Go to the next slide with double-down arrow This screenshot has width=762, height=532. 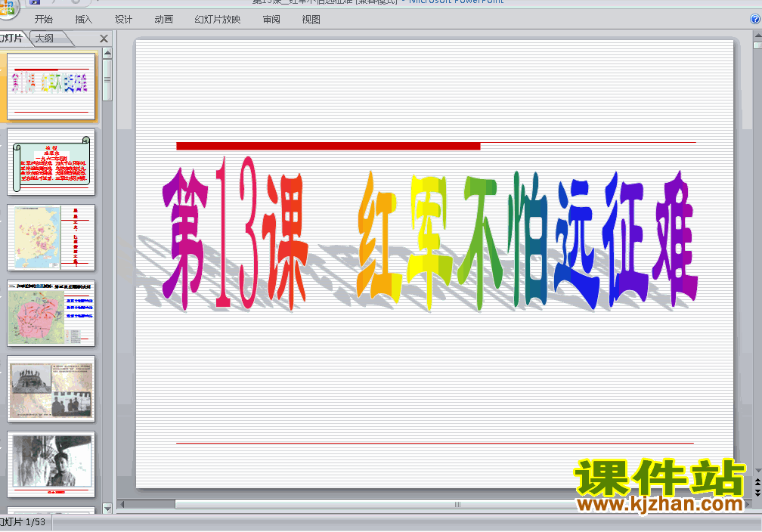coord(757,492)
